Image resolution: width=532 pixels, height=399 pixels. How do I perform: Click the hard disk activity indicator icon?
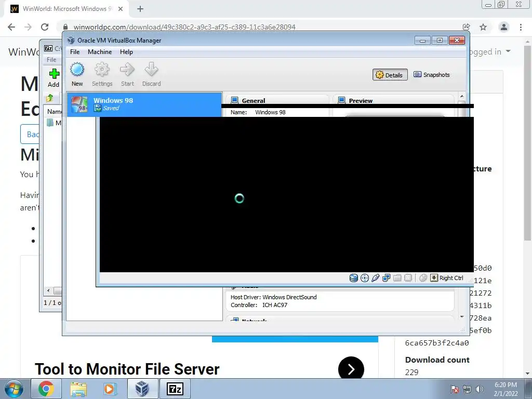[353, 278]
